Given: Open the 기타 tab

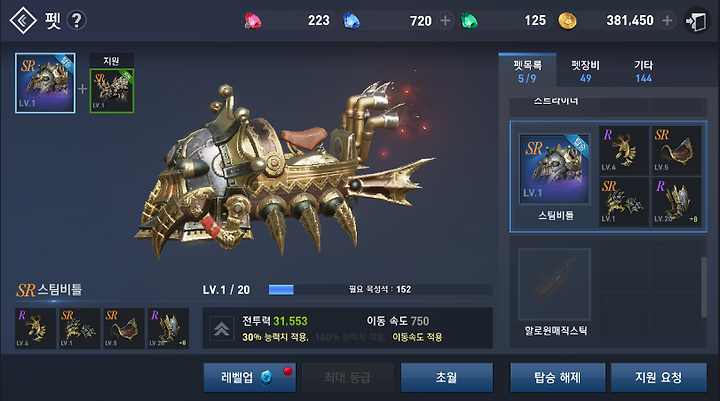Looking at the screenshot, I should (643, 71).
